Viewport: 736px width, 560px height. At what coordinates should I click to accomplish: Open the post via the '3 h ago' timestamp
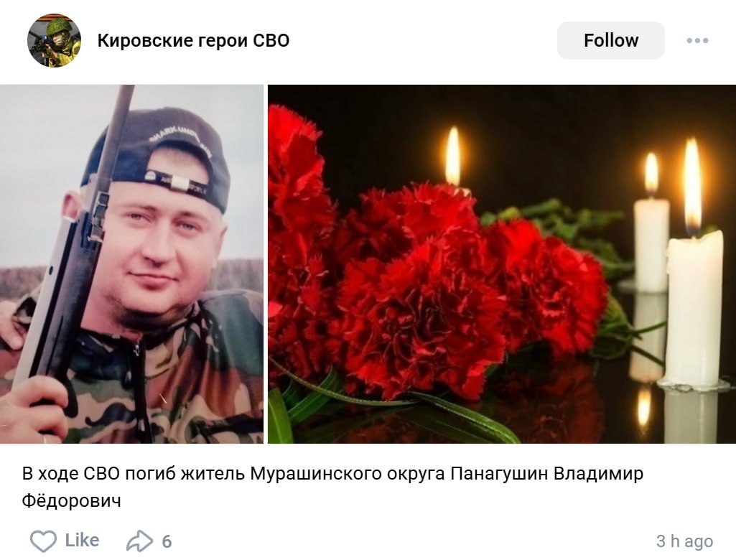(684, 541)
